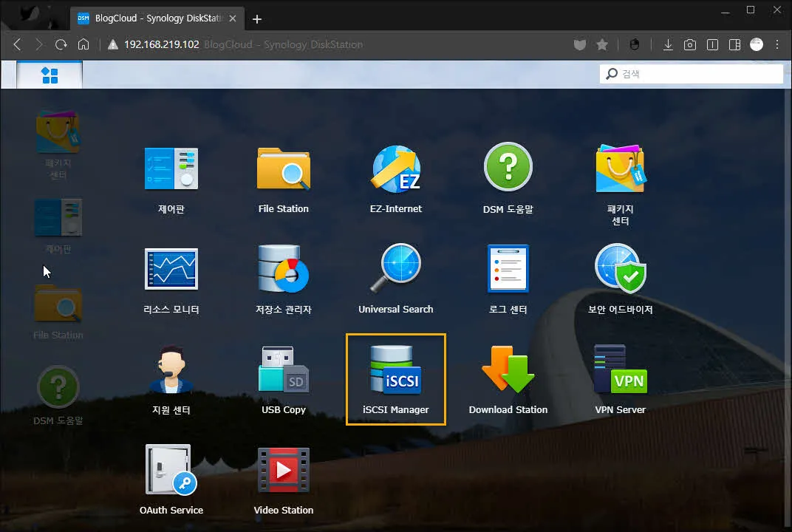Select the 192.168.219.102 address bar
Viewport: 792px width, 532px height.
pyautogui.click(x=162, y=44)
